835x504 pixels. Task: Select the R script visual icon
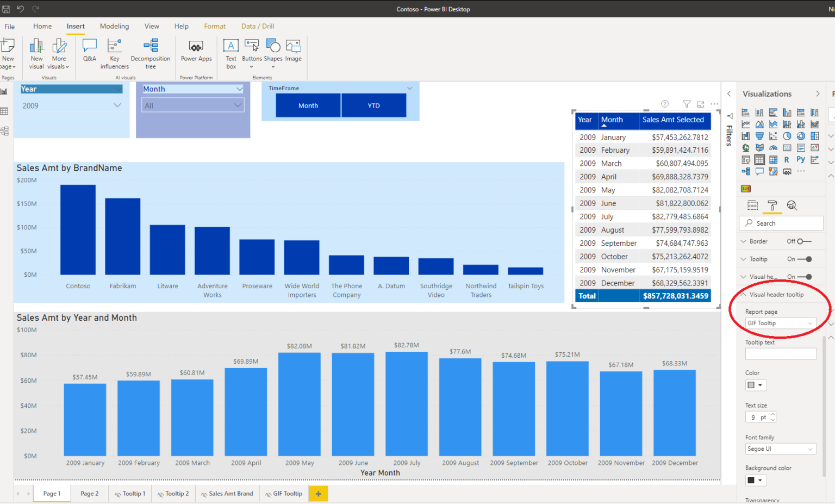coord(787,159)
